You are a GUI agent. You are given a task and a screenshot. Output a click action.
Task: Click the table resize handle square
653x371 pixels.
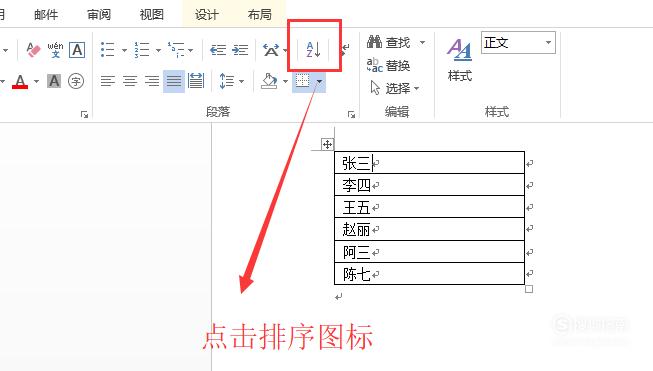click(x=529, y=289)
